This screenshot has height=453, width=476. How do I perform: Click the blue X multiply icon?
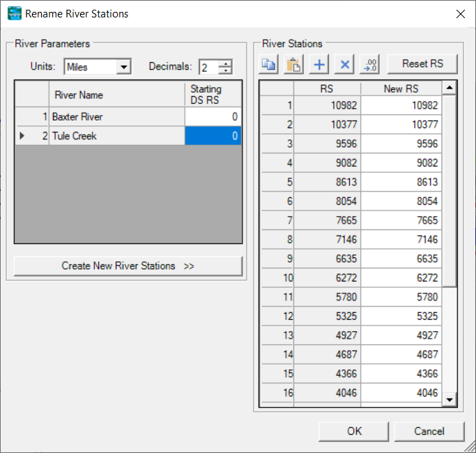(344, 64)
